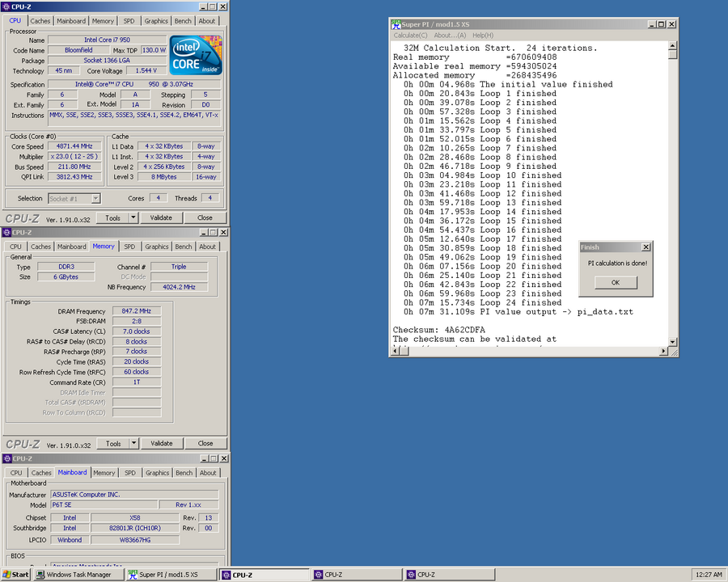Click the middle CPU-Z Memory window title icon
Viewport: 728px width, 582px height.
click(x=7, y=232)
